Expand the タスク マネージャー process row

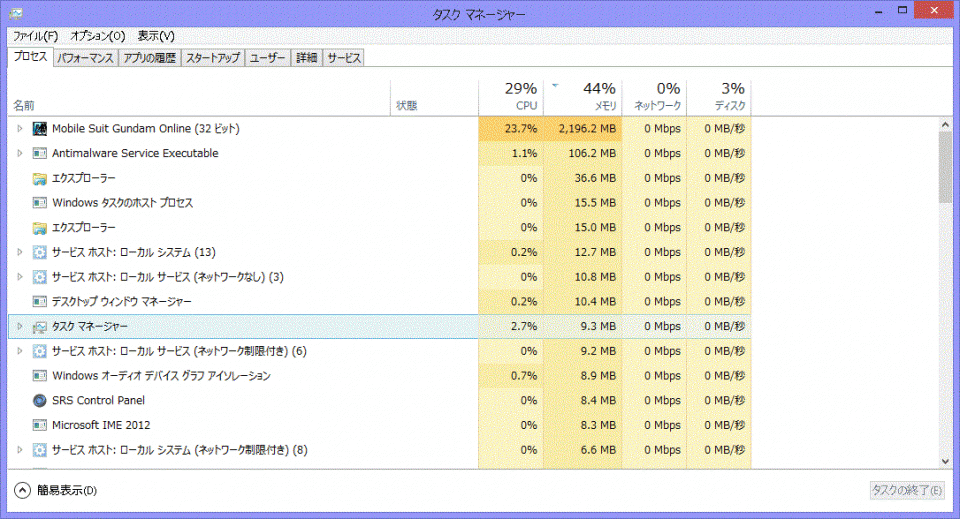click(20, 326)
